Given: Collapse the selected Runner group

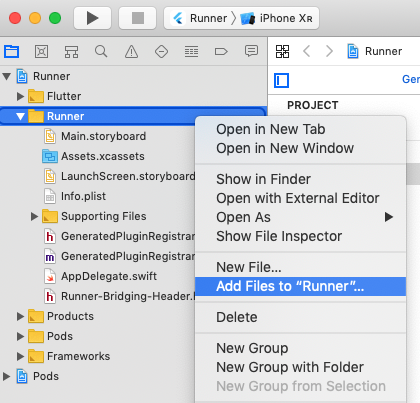Looking at the screenshot, I should [x=21, y=116].
